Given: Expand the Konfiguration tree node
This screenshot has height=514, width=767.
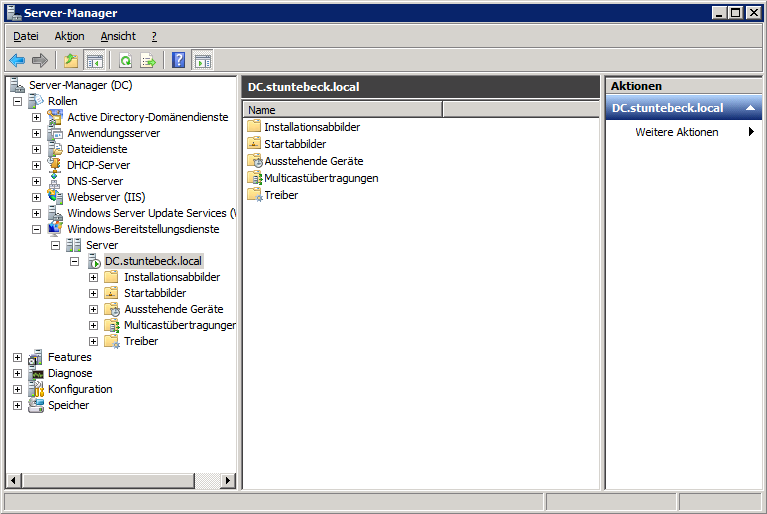Looking at the screenshot, I should pos(17,389).
